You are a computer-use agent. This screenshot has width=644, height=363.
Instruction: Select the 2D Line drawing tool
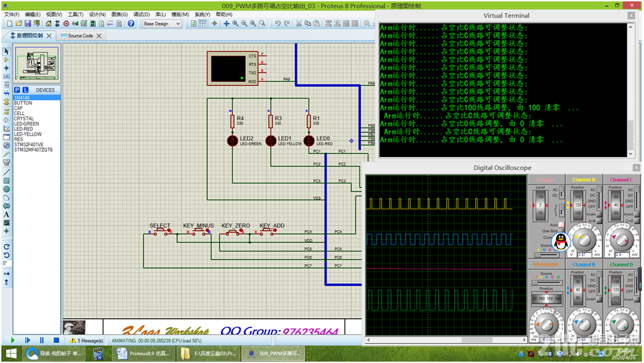6,172
